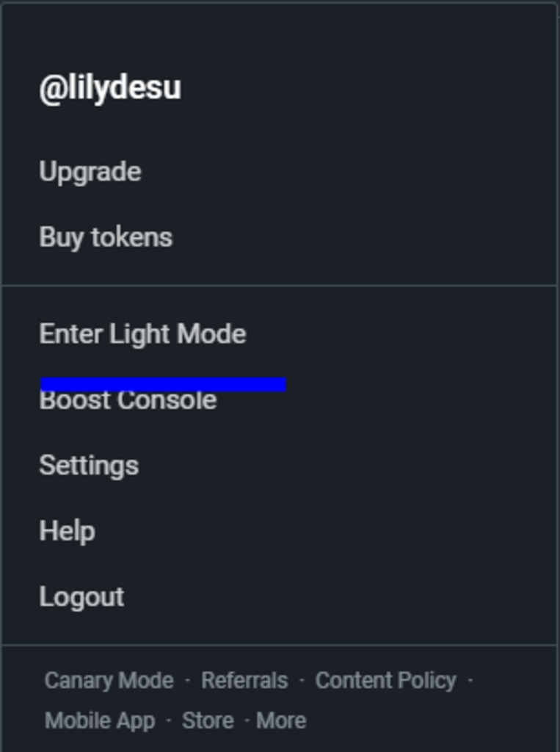
Task: Visit the Store link
Action: point(208,720)
